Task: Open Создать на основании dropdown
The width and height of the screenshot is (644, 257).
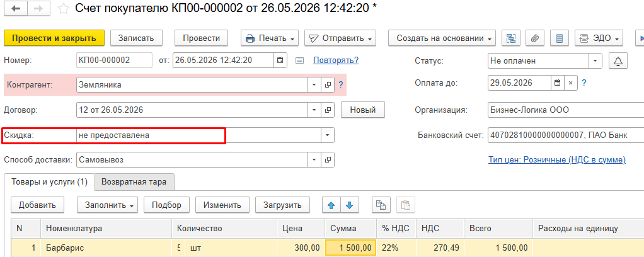Action: [442, 38]
